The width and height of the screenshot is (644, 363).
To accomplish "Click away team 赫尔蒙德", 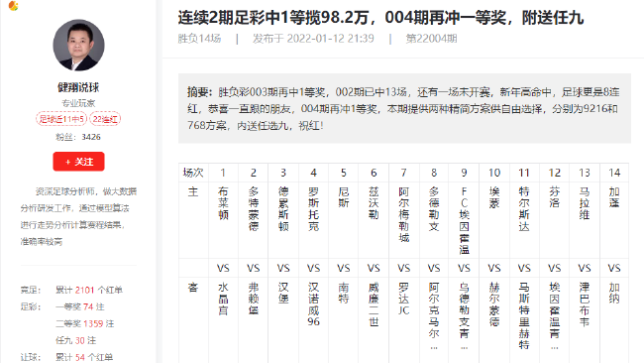I will click(494, 304).
